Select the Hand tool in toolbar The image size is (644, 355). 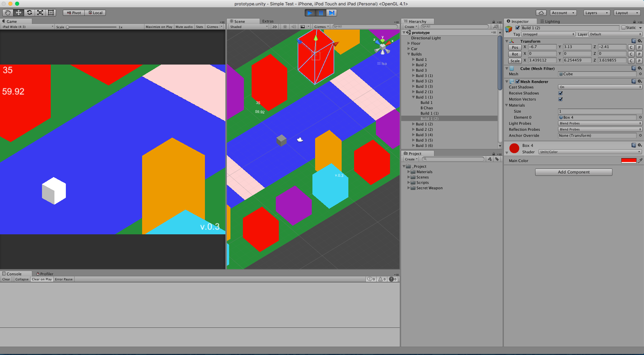pos(8,13)
